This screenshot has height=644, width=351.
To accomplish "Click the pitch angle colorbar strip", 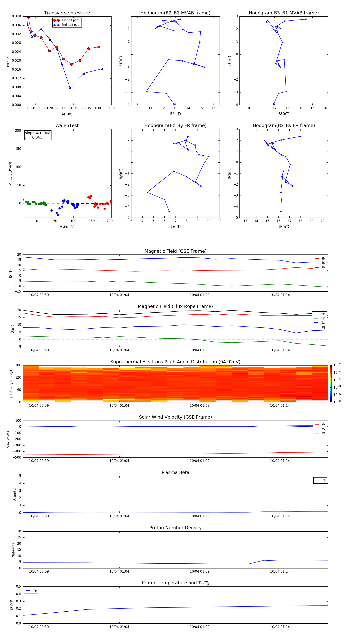I will point(331,384).
